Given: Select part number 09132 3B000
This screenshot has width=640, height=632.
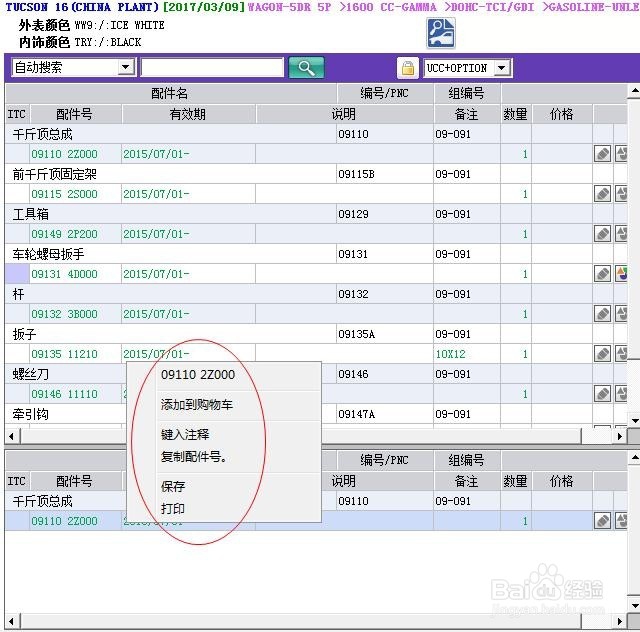Looking at the screenshot, I should click(x=64, y=314).
